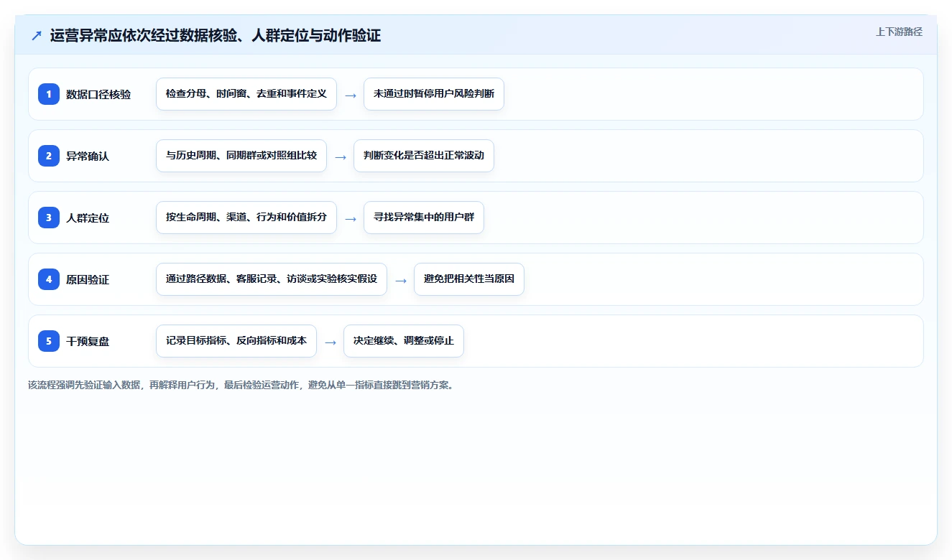Click the 判断变化是否超出正常波动 box

[424, 156]
